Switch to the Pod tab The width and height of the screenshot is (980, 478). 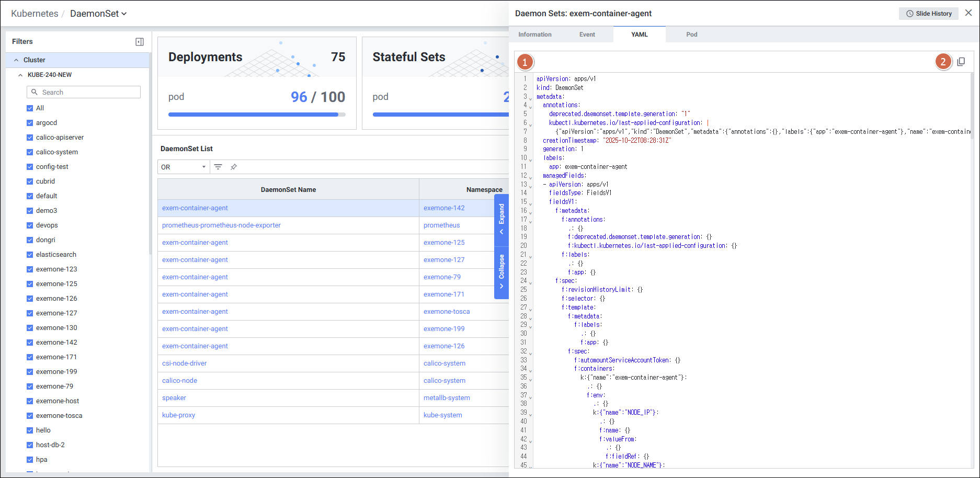click(691, 35)
